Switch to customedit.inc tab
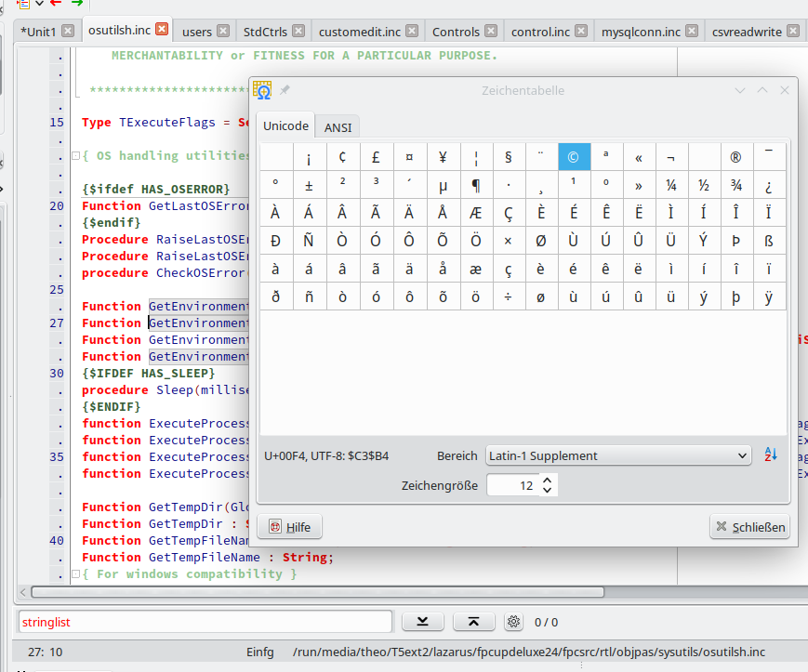The width and height of the screenshot is (808, 672). tap(360, 32)
